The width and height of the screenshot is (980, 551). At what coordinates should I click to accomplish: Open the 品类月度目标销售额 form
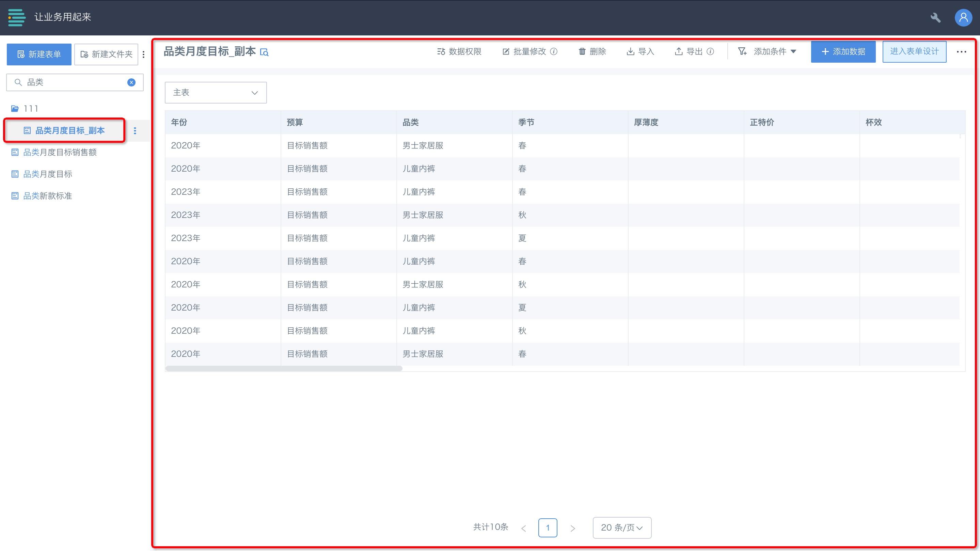(60, 152)
